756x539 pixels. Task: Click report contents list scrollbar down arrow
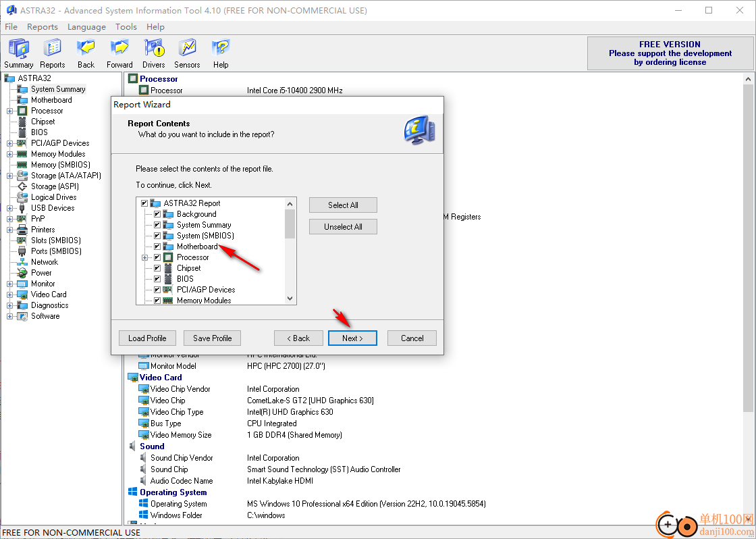pyautogui.click(x=290, y=299)
